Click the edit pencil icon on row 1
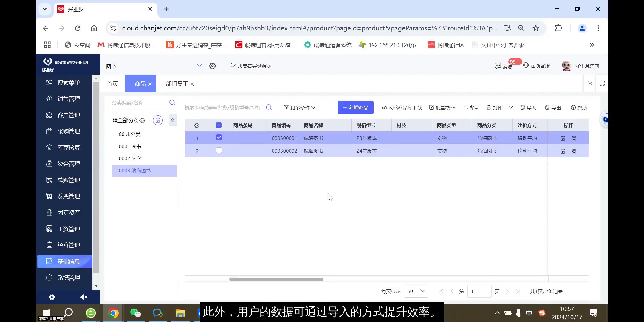The height and width of the screenshot is (322, 644). [x=563, y=138]
